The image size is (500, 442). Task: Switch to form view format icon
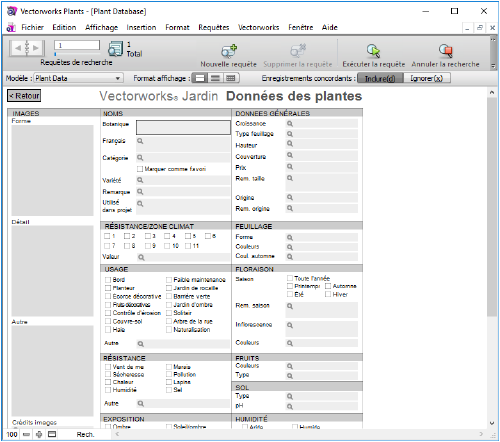pyautogui.click(x=200, y=78)
